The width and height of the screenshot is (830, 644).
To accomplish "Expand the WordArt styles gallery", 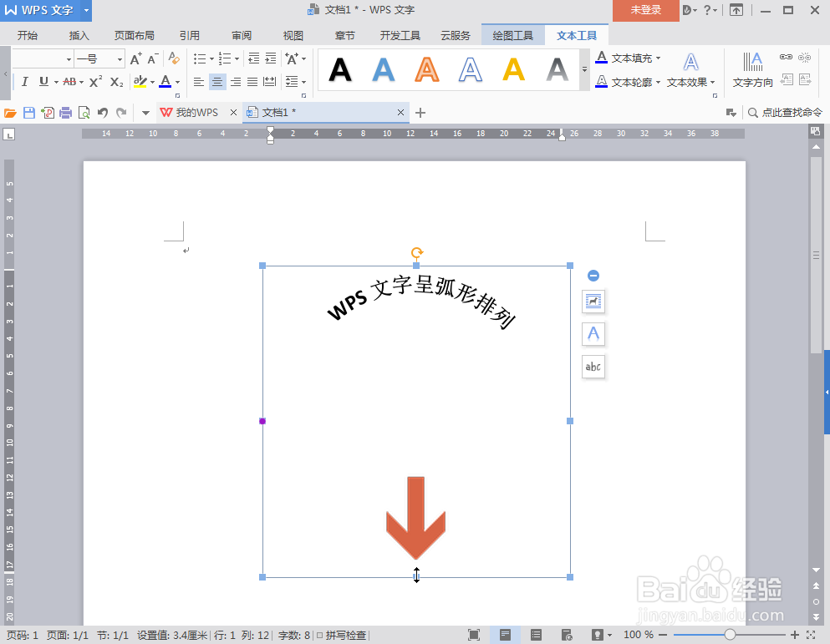I will (x=584, y=69).
